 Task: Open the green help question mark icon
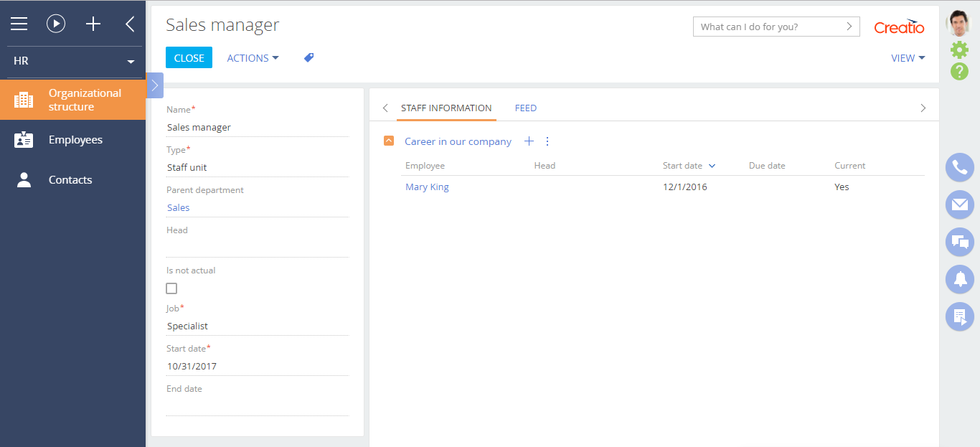pyautogui.click(x=959, y=71)
